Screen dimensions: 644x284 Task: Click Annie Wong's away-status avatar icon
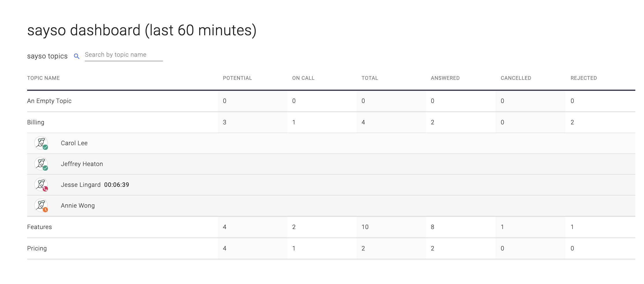click(41, 205)
